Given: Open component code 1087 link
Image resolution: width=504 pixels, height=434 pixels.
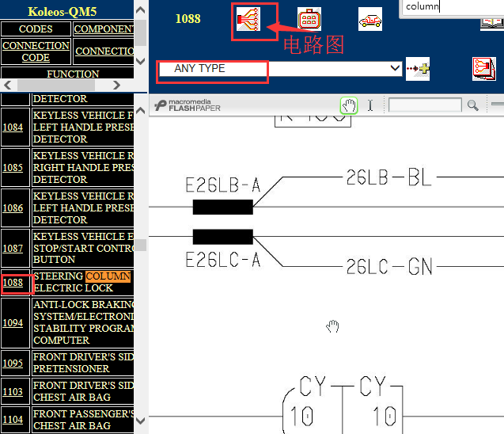Looking at the screenshot, I should pyautogui.click(x=13, y=249).
